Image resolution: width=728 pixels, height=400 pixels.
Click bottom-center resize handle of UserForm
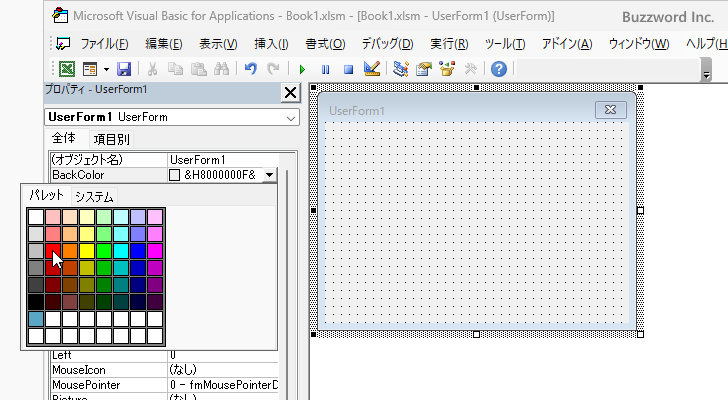[x=476, y=334]
